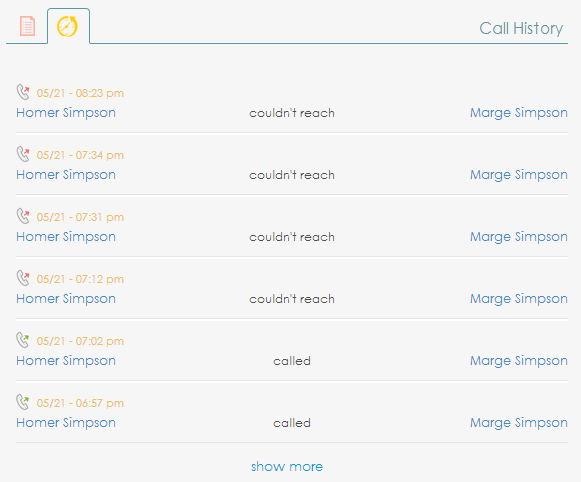Open Homer Simpson from 07:34 pm entry
Image resolution: width=581 pixels, height=482 pixels.
(x=66, y=174)
